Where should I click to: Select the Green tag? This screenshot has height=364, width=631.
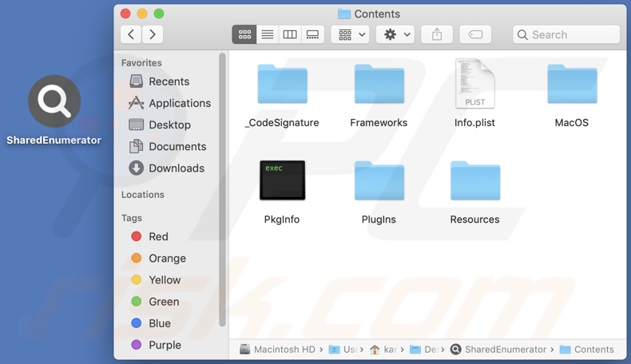[155, 302]
